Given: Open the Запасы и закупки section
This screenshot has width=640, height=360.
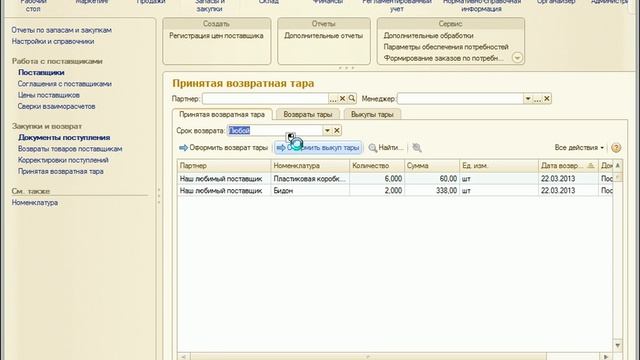Looking at the screenshot, I should pos(210,5).
